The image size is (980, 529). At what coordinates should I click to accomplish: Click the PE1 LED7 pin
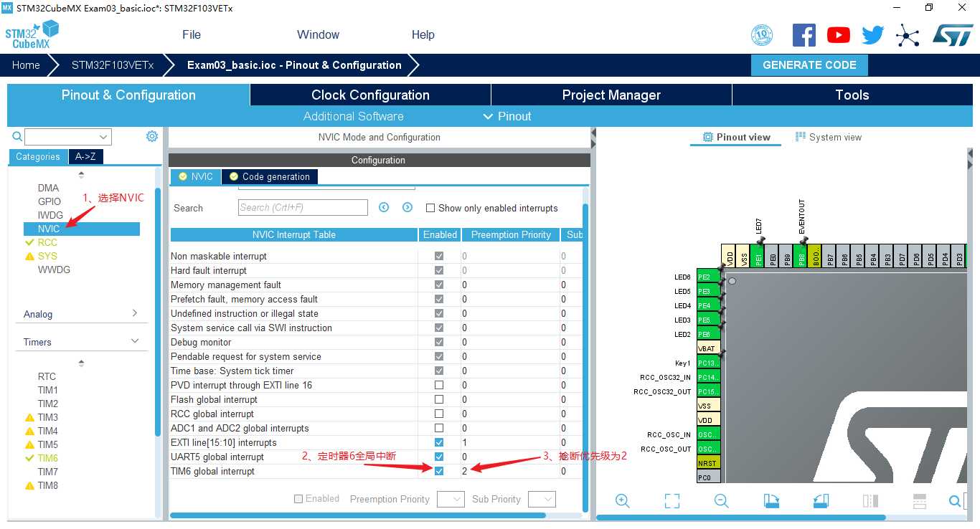(757, 256)
